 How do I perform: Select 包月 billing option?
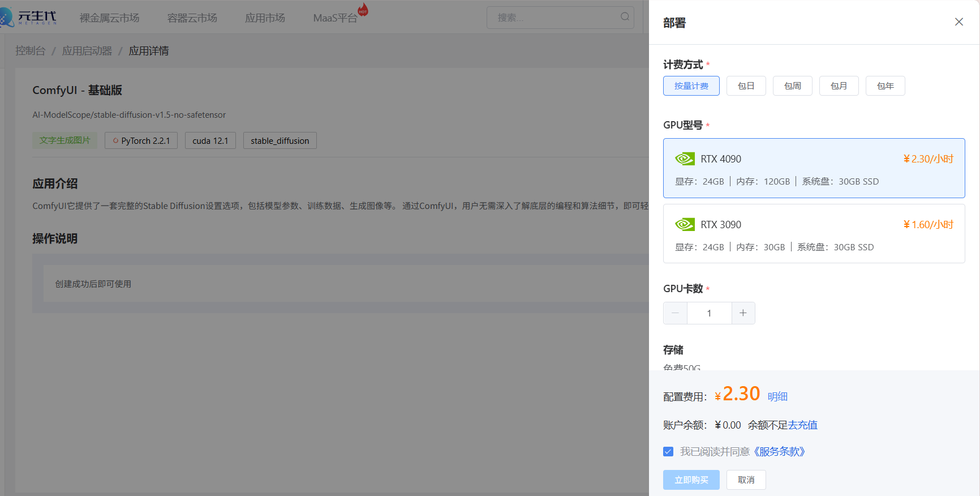pos(839,86)
